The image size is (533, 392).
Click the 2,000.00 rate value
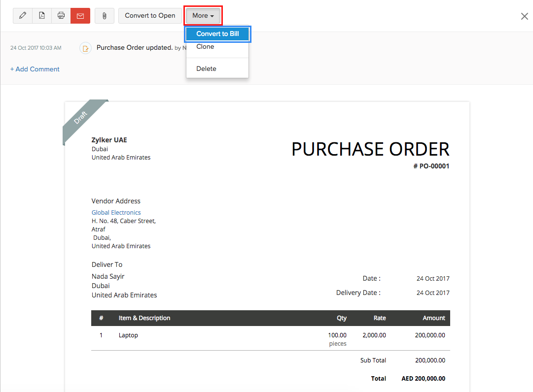pyautogui.click(x=374, y=335)
